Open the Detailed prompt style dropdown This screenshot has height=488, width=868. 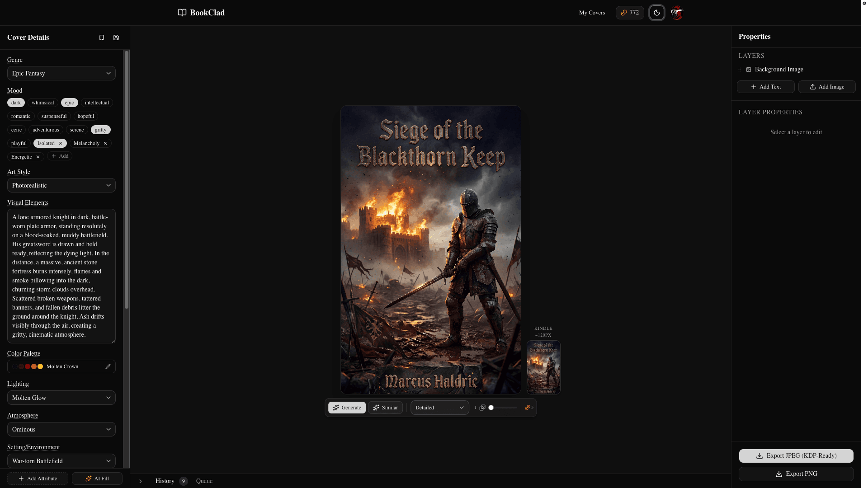439,408
